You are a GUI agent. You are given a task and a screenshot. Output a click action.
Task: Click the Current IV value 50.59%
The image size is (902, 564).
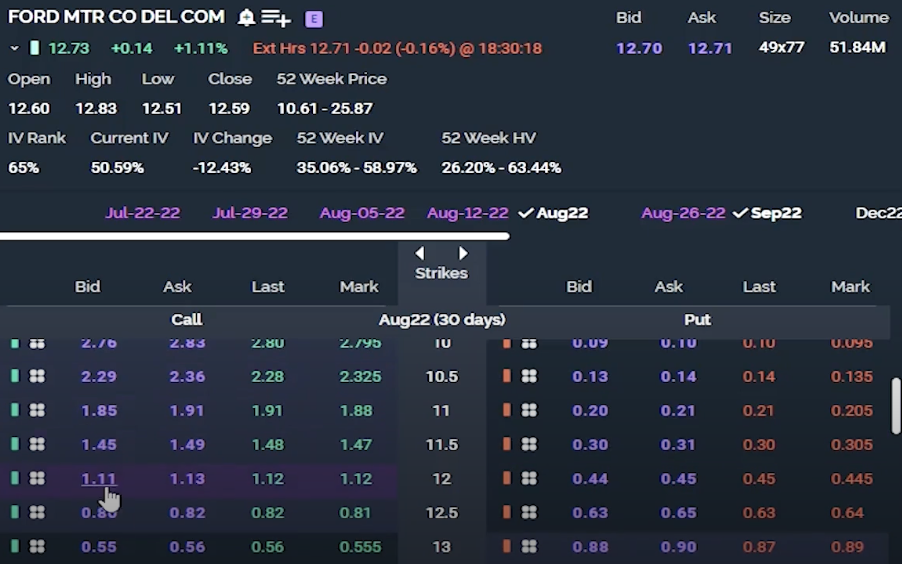point(117,168)
